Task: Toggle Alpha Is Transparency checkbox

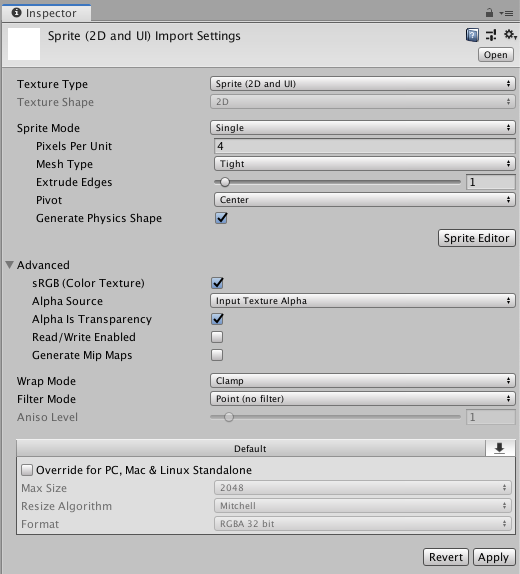Action: pyautogui.click(x=218, y=319)
